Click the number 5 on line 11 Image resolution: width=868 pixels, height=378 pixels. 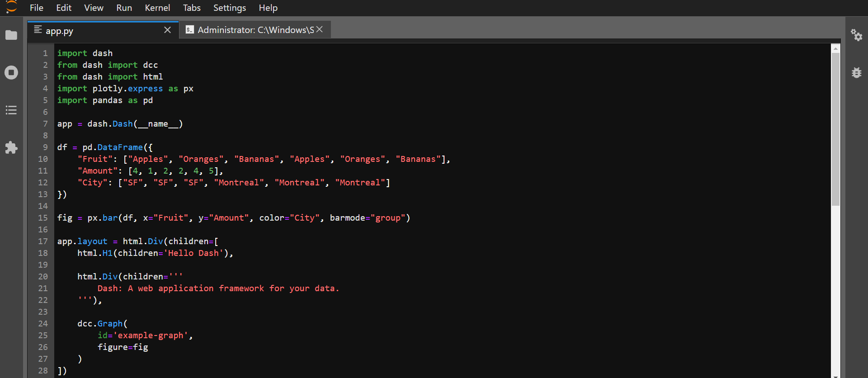coord(211,170)
